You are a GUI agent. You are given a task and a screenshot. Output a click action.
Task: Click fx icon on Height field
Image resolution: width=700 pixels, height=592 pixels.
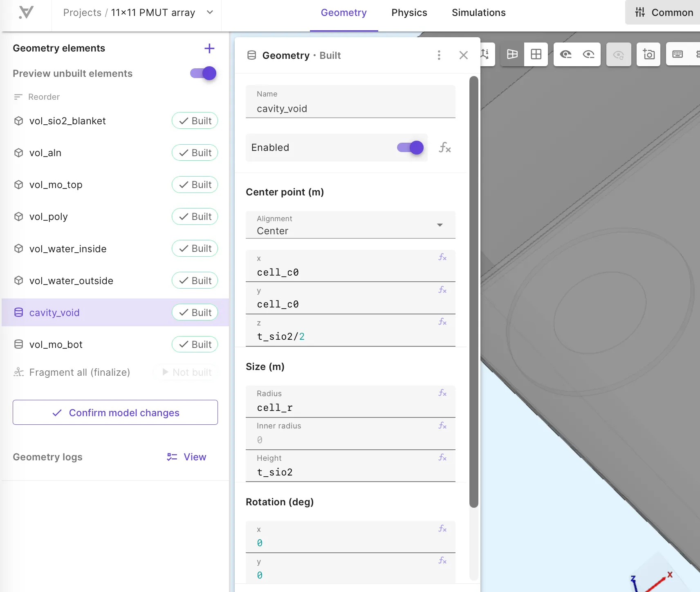[x=442, y=457]
